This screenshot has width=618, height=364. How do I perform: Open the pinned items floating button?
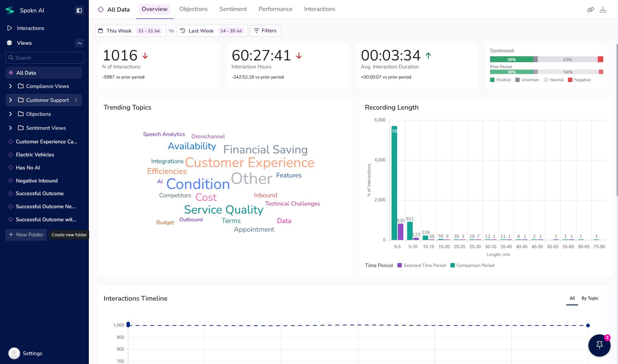point(599,345)
